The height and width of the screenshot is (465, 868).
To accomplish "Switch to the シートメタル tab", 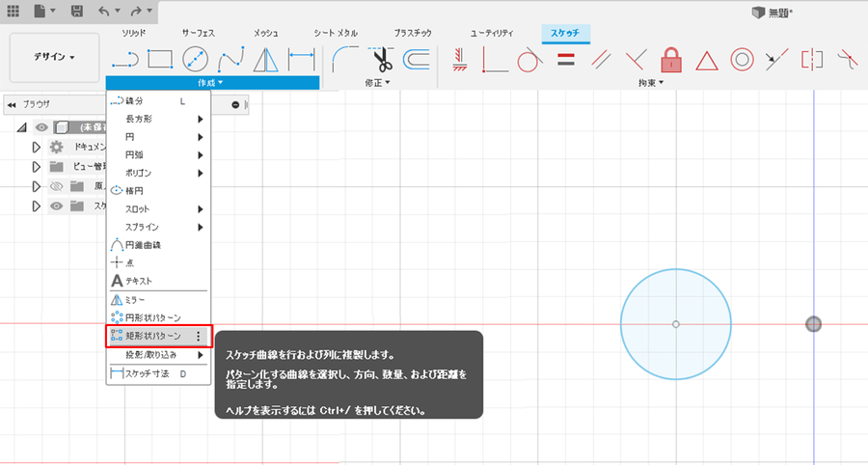I will pyautogui.click(x=336, y=33).
